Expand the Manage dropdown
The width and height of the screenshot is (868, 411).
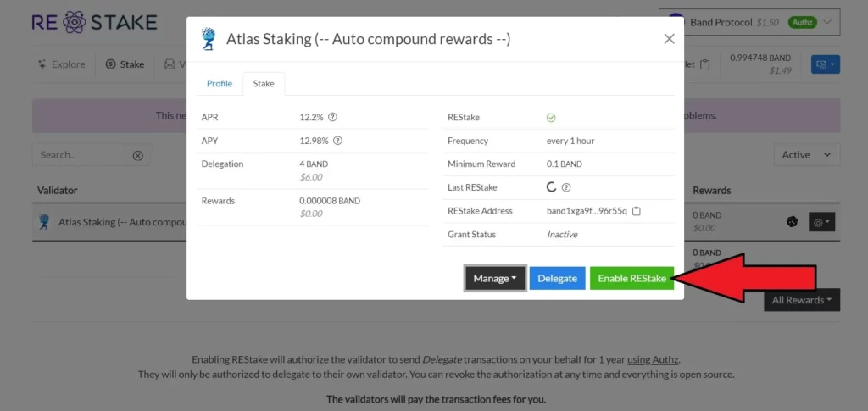pos(495,278)
